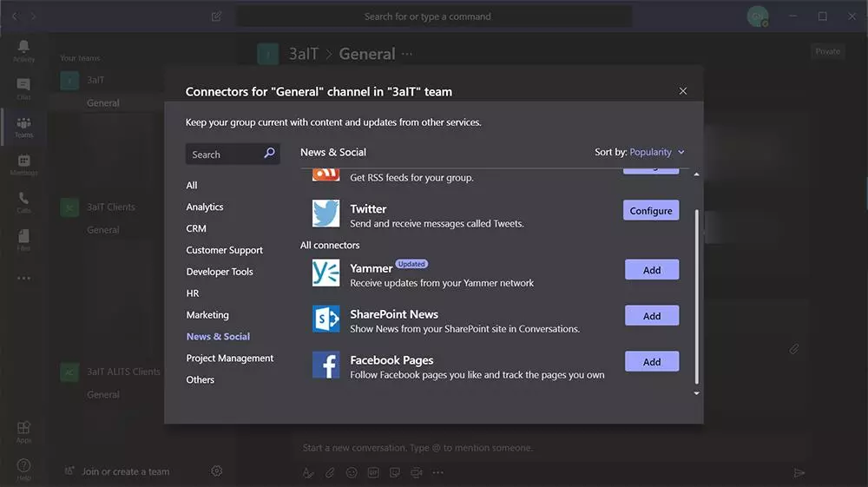Open Activity in Teams sidebar
868x487 pixels.
click(23, 51)
